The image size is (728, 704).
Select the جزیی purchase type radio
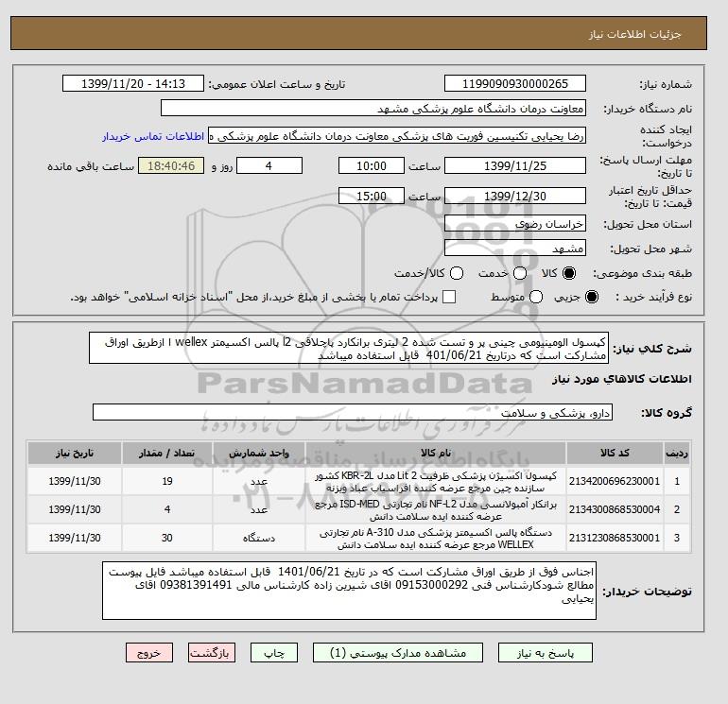click(x=592, y=297)
